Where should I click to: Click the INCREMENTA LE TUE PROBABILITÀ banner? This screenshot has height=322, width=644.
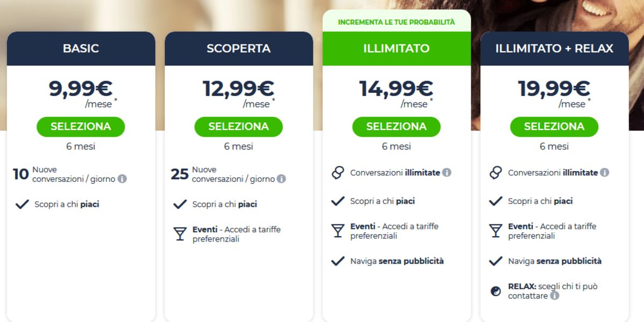397,23
